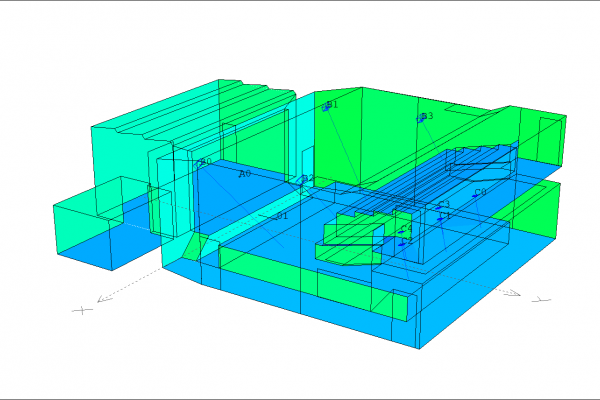Viewport: 600px width, 400px height.
Task: Click the Y axis label
Action: coord(541,300)
